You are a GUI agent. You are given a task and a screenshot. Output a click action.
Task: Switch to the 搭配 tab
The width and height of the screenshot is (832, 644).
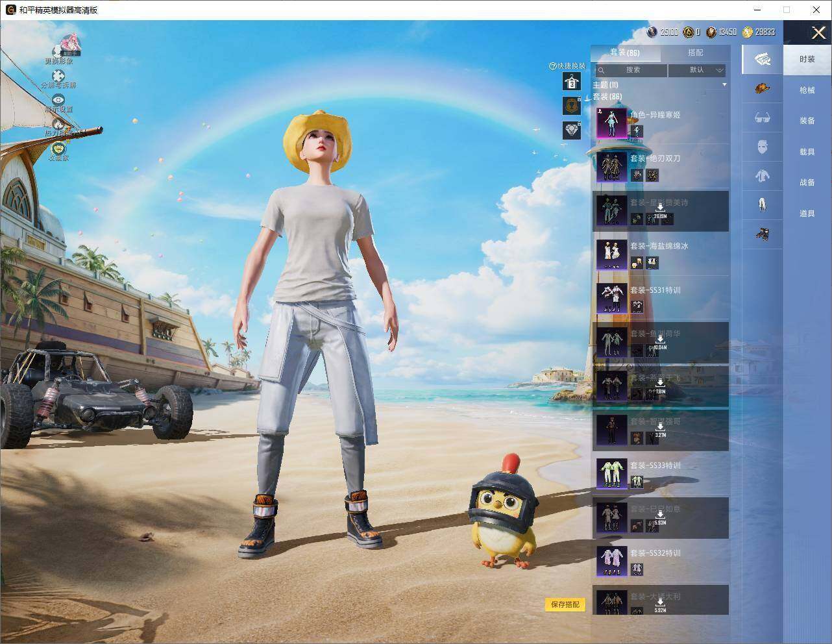click(x=695, y=53)
